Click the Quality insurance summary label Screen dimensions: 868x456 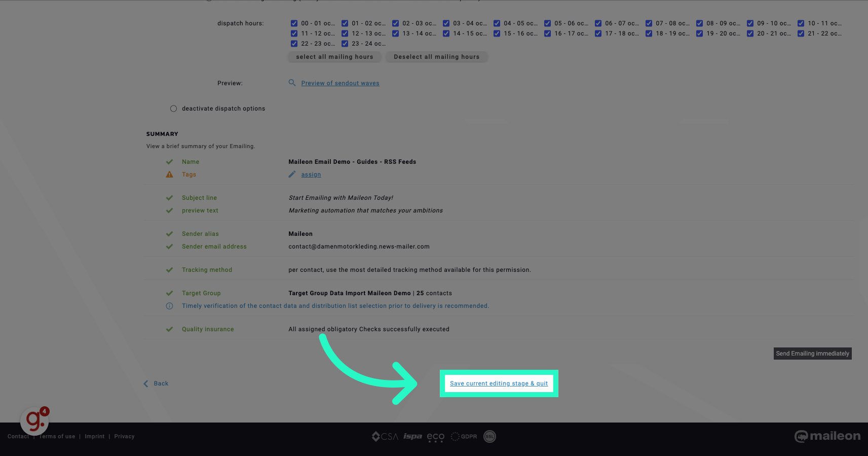click(x=208, y=329)
